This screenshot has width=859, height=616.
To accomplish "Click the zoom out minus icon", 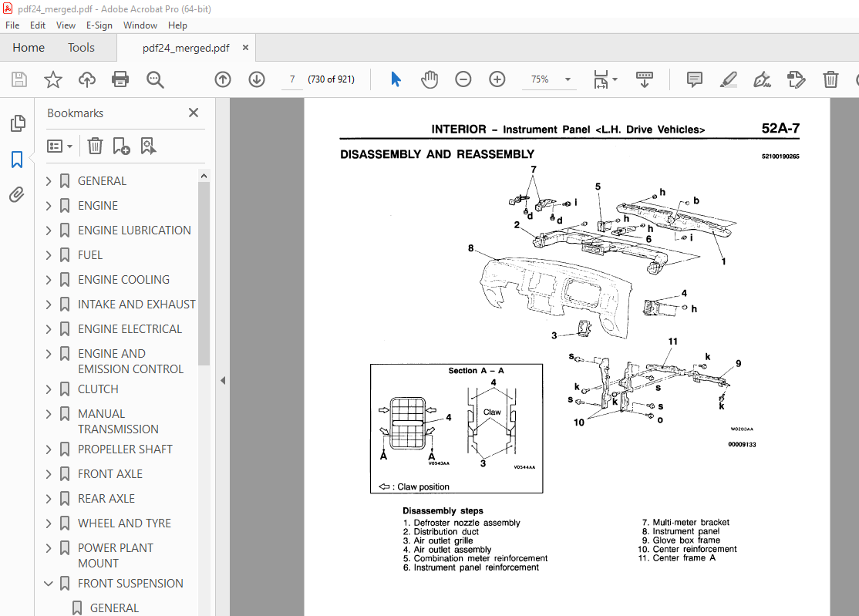I will pos(463,79).
